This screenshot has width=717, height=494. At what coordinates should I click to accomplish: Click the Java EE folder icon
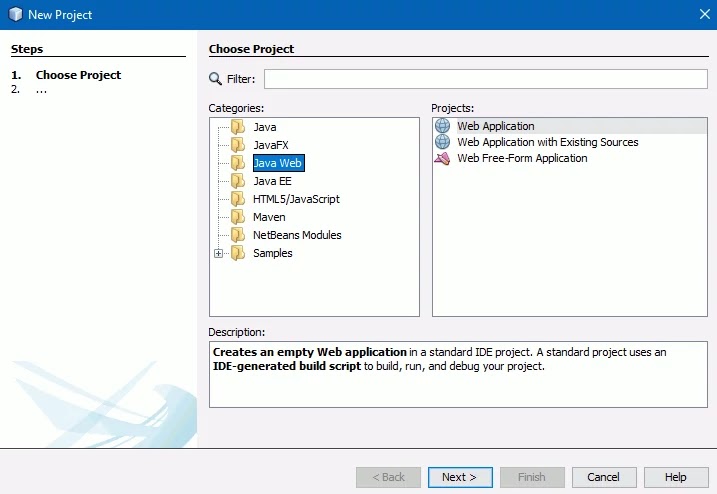(238, 181)
